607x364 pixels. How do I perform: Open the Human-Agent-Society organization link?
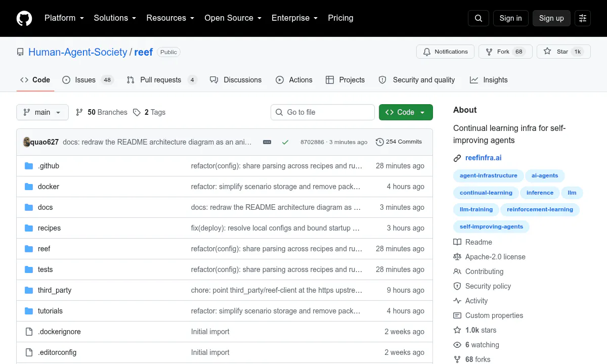78,52
